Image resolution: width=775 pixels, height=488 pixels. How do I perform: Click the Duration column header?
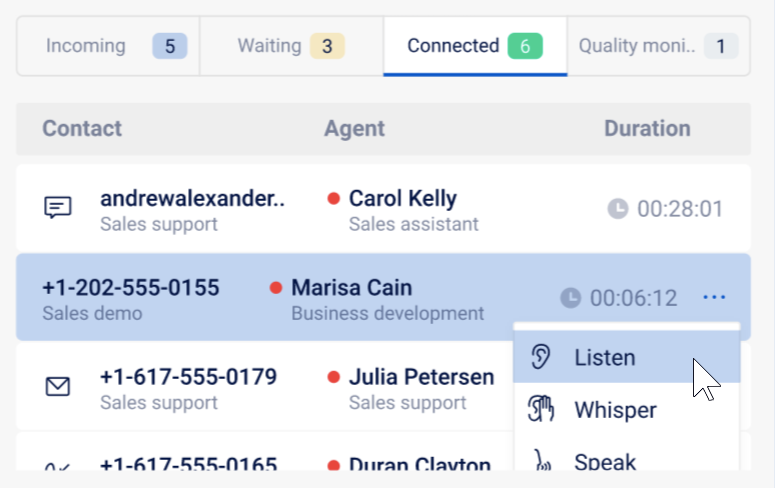coord(647,129)
